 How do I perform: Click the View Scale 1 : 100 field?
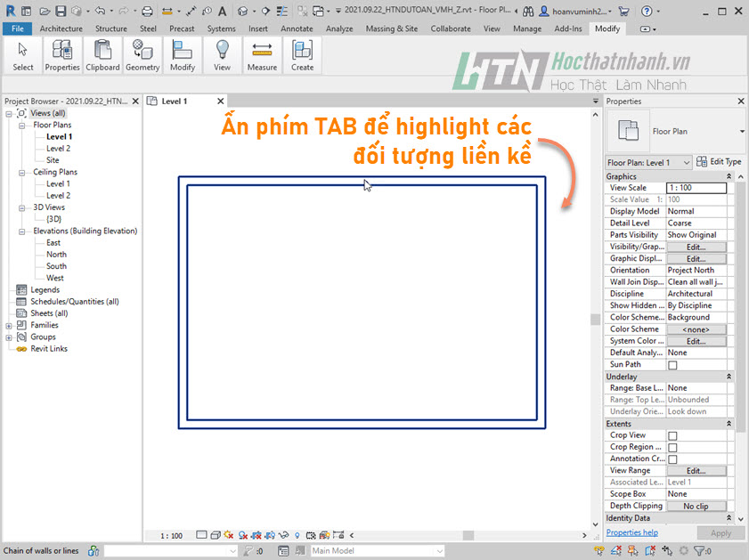pos(696,188)
